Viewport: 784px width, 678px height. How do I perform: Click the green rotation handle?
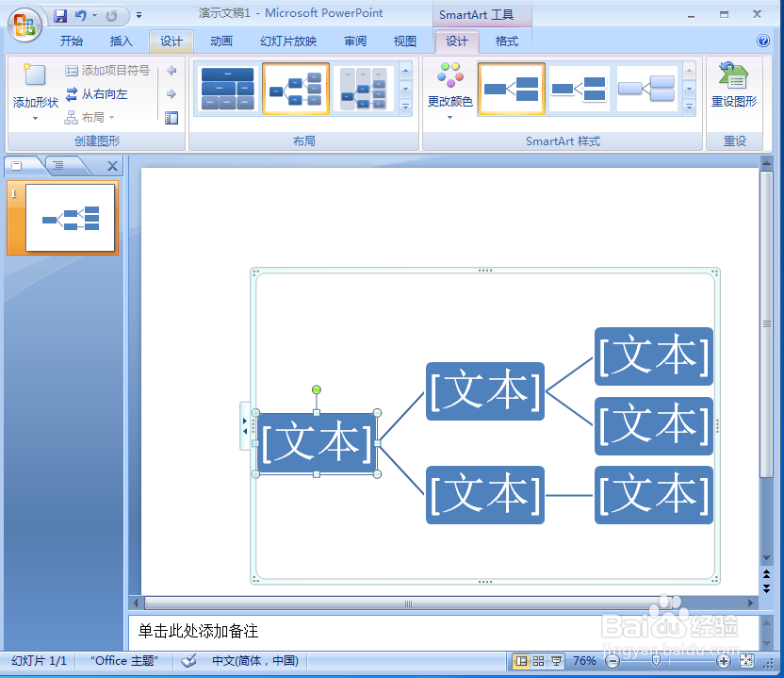point(316,389)
